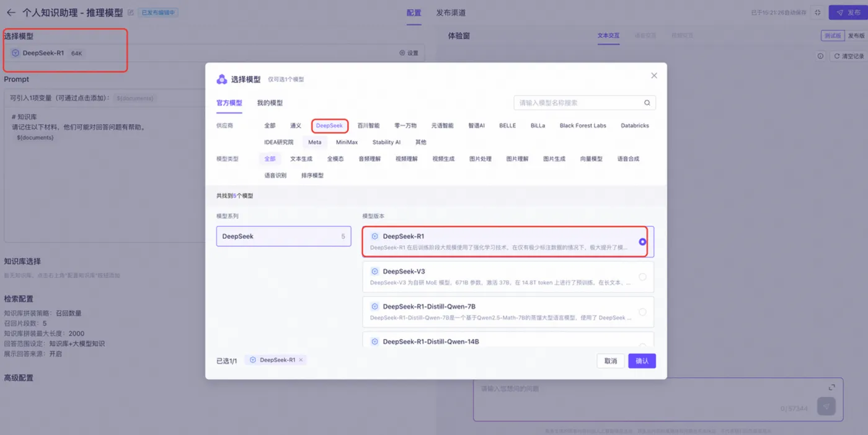Select model type 向量模型

click(x=591, y=159)
